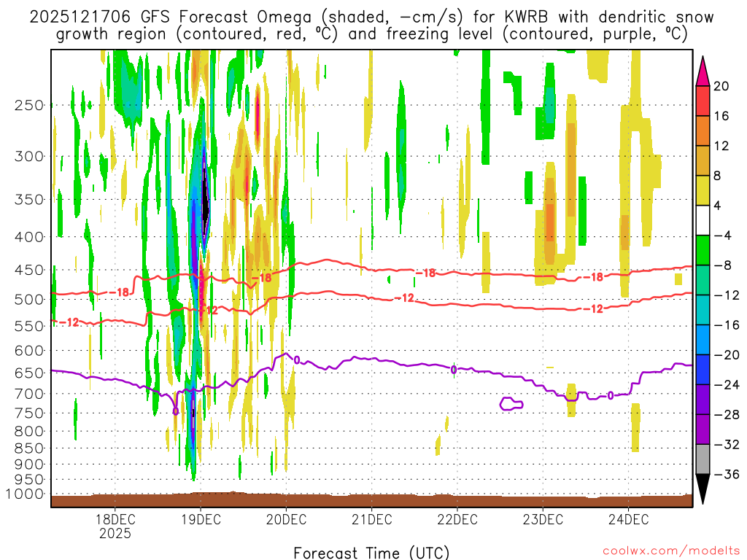Click the colorbar value -24

coord(727,385)
